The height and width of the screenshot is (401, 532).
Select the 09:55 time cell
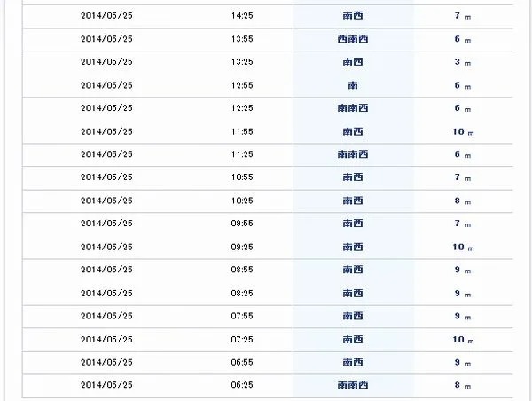242,224
